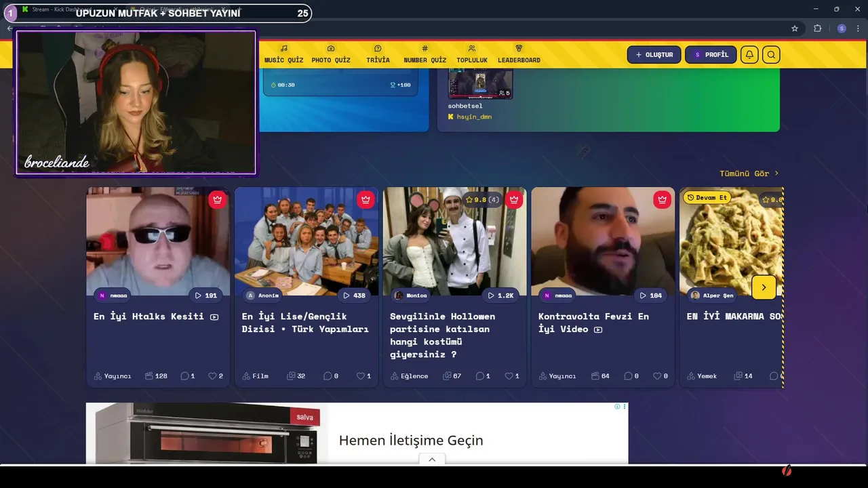Expand the panel with the bottom up-chevron
This screenshot has width=868, height=488.
click(432, 459)
